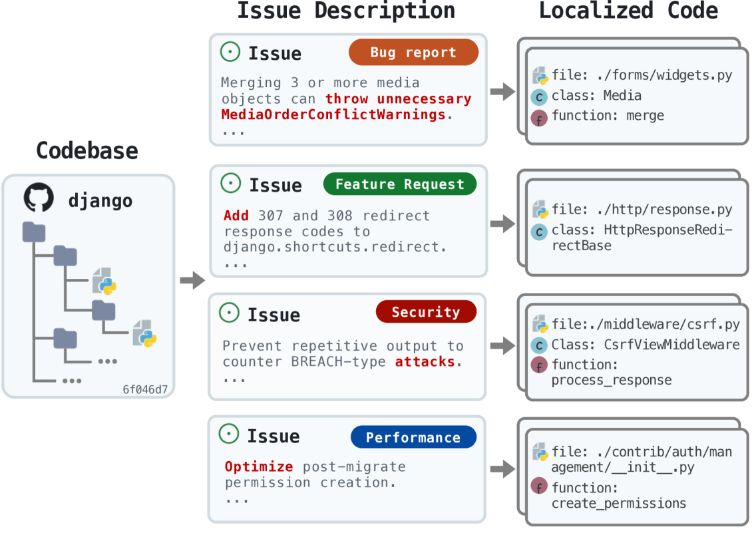Click the text 'file: ./forms/widgets.py'
This screenshot has width=756, height=535.
coord(642,75)
